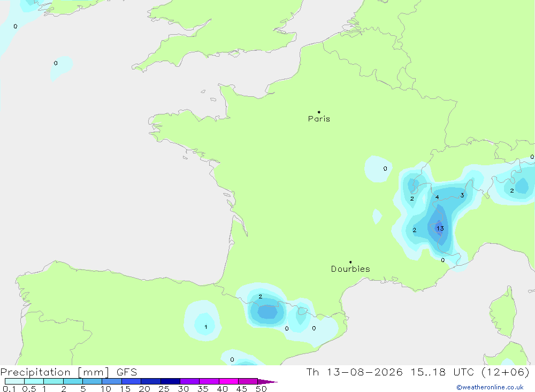Click the legend arrow tip beyond 50
The height and width of the screenshot is (392, 535).
268,382
